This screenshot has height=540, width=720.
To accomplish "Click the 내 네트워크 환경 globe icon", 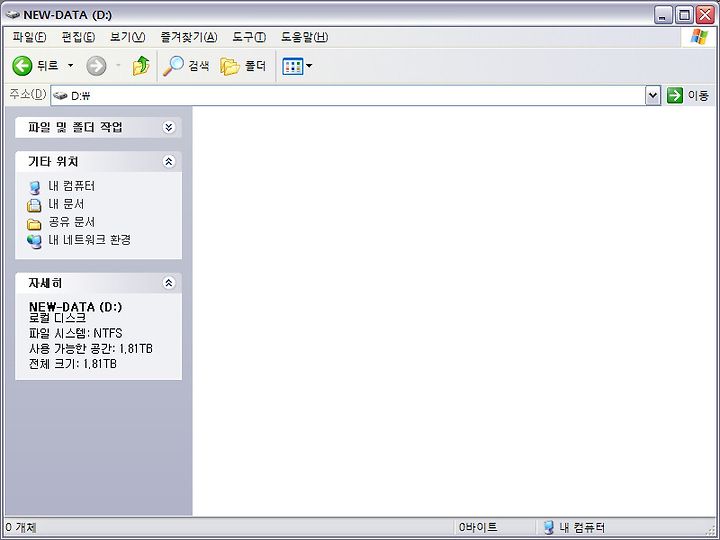I will click(x=34, y=241).
